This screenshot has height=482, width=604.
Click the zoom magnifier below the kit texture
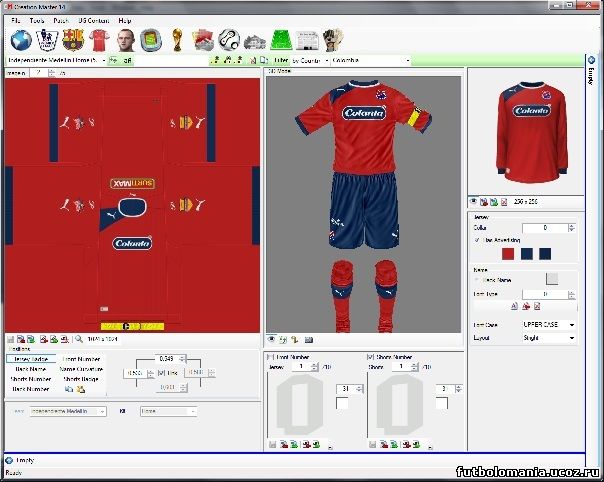(x=79, y=339)
